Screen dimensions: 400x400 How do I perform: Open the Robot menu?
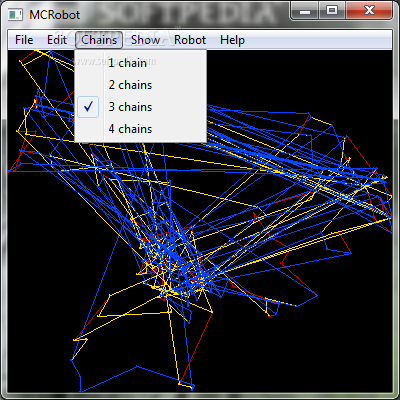(190, 40)
